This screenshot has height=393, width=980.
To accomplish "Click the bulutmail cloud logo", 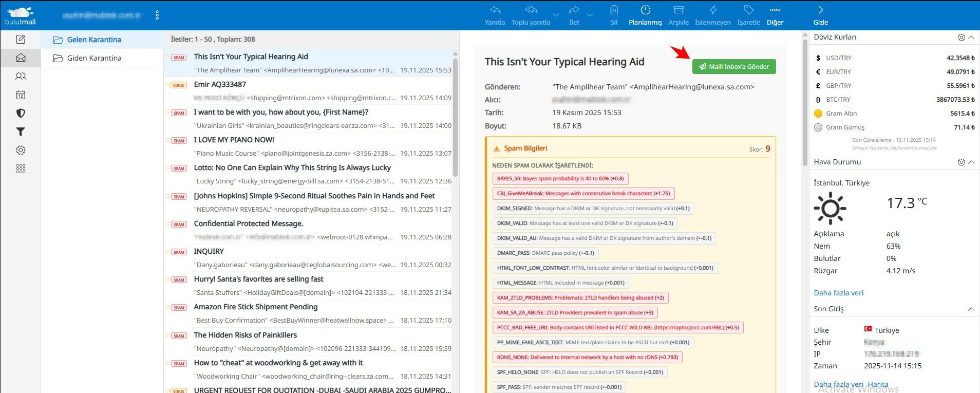I will click(x=21, y=15).
